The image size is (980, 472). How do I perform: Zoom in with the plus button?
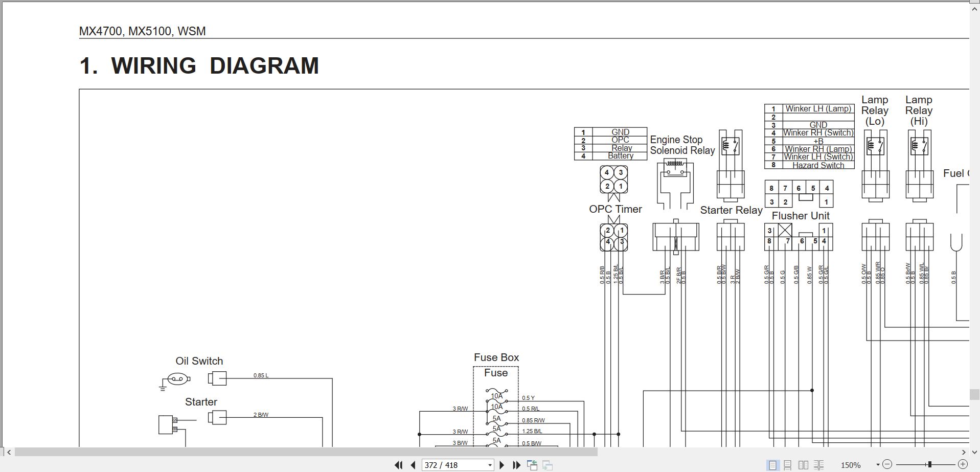(963, 464)
